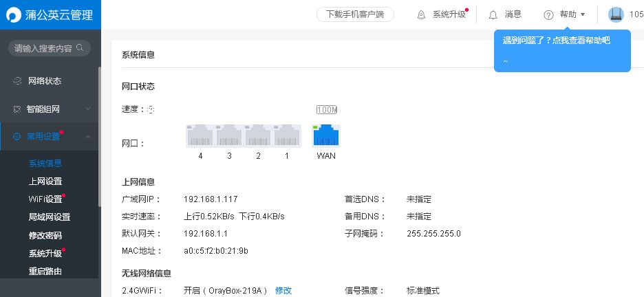644x297 pixels.
Task: Click LAN port 2 icon
Action: [x=258, y=136]
